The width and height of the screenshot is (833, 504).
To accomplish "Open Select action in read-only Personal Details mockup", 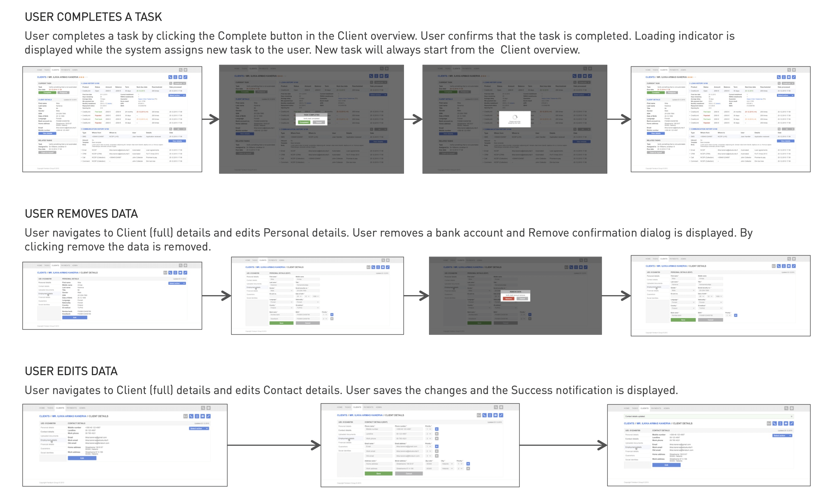I will pyautogui.click(x=177, y=283).
